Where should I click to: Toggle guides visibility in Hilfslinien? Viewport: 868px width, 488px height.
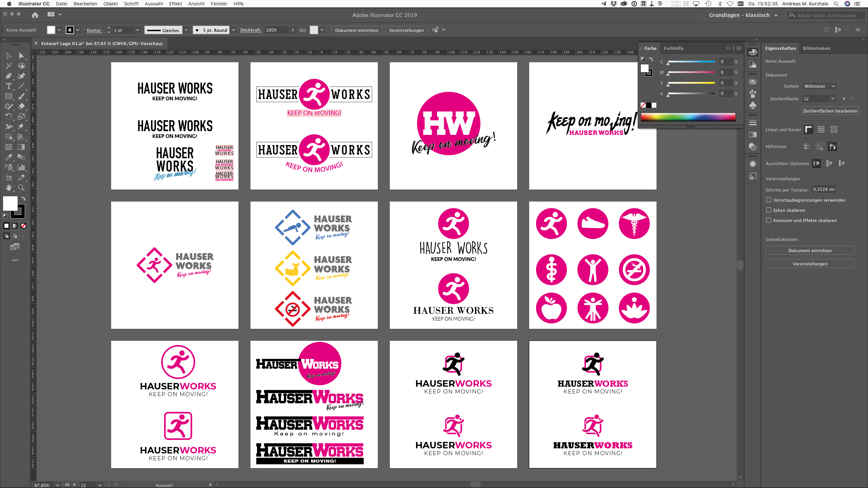point(807,146)
